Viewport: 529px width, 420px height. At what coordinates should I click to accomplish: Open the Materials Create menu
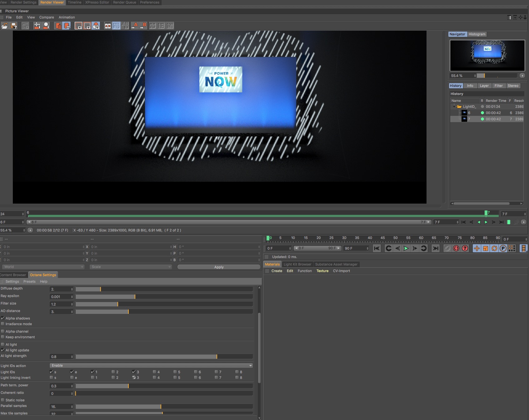277,271
